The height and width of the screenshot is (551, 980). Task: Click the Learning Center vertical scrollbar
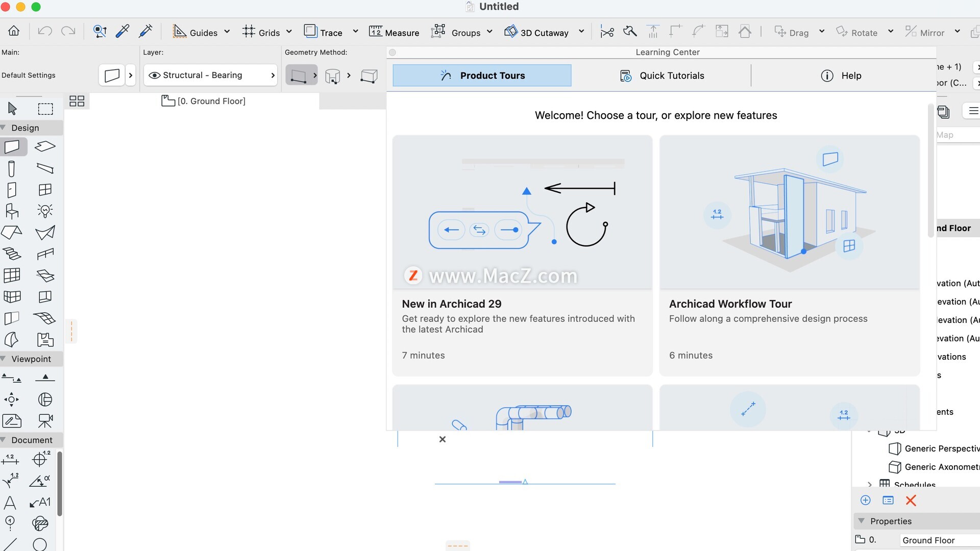point(930,171)
